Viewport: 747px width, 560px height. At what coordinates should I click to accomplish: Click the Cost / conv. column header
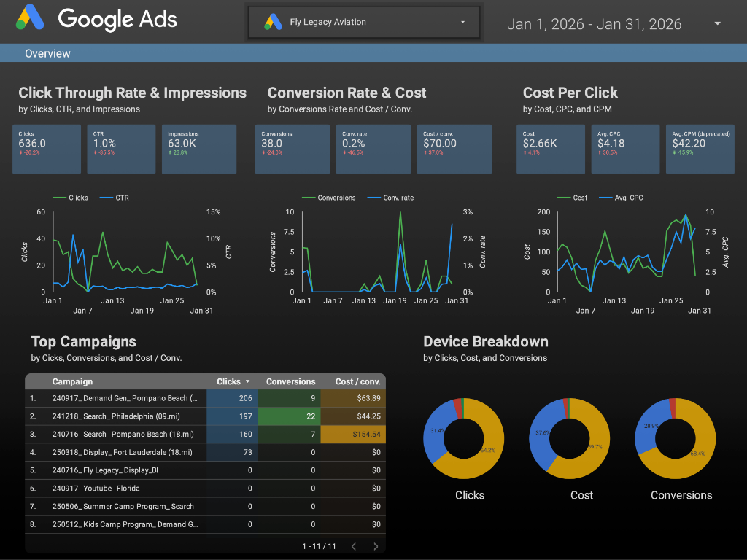357,381
